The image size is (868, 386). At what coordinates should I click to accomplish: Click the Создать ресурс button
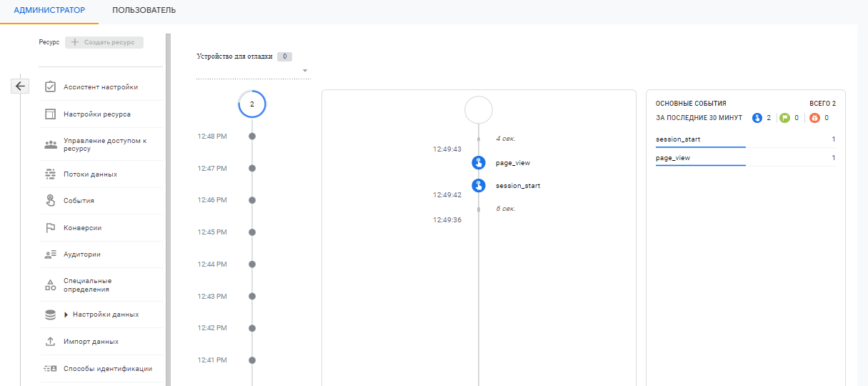104,42
